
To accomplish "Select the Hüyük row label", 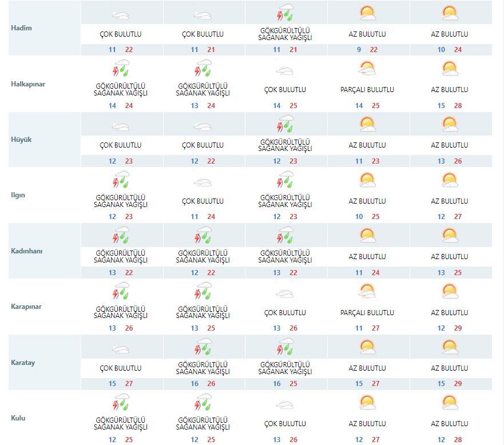I will (21, 139).
